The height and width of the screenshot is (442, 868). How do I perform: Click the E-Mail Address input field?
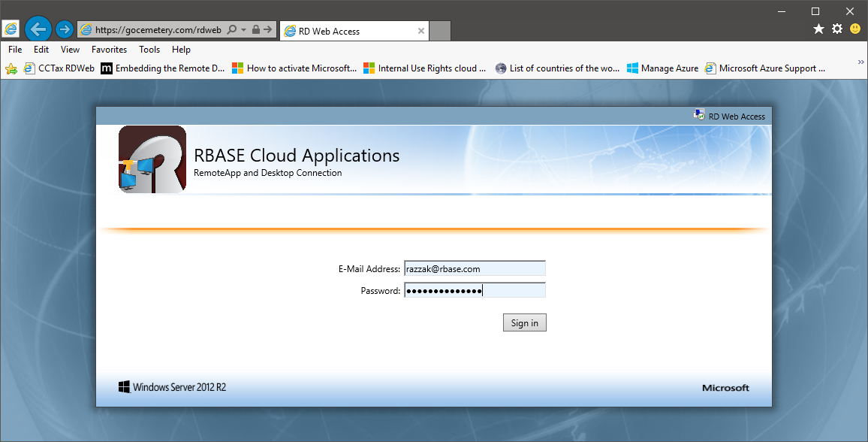(475, 268)
